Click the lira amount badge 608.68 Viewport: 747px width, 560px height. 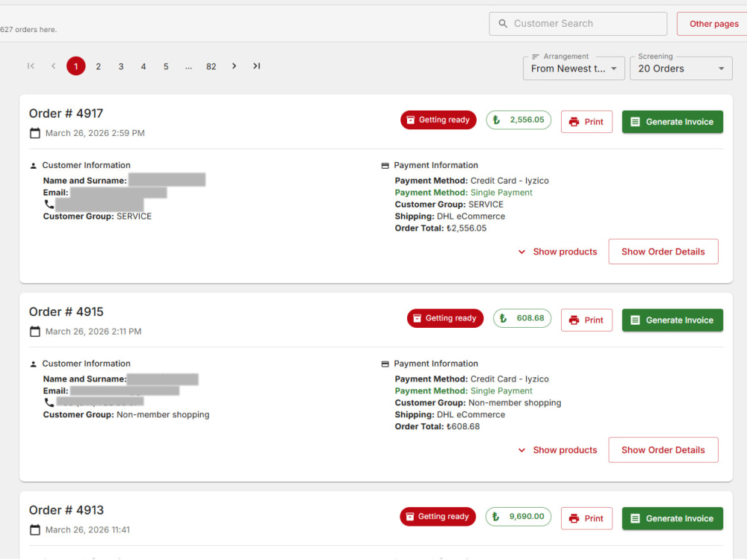pyautogui.click(x=521, y=318)
